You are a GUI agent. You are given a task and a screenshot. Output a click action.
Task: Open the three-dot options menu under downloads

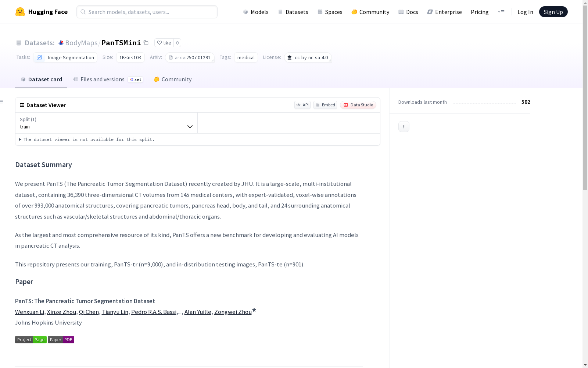pyautogui.click(x=404, y=127)
